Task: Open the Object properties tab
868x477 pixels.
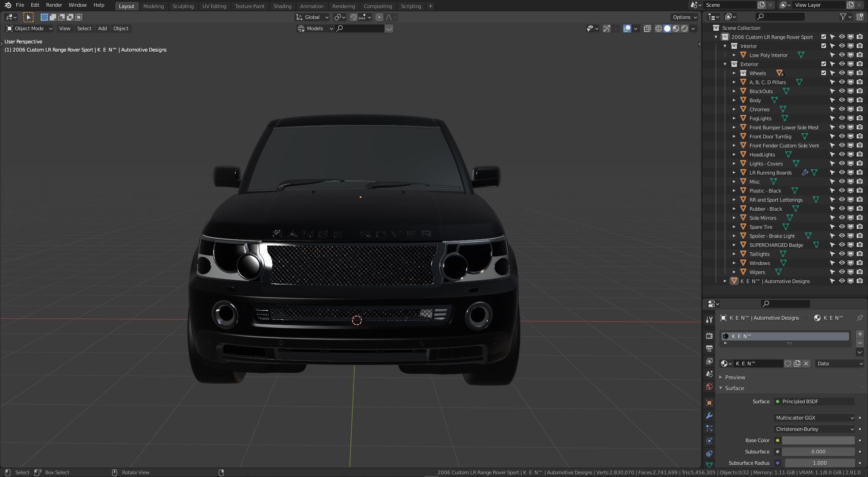Action: click(709, 403)
